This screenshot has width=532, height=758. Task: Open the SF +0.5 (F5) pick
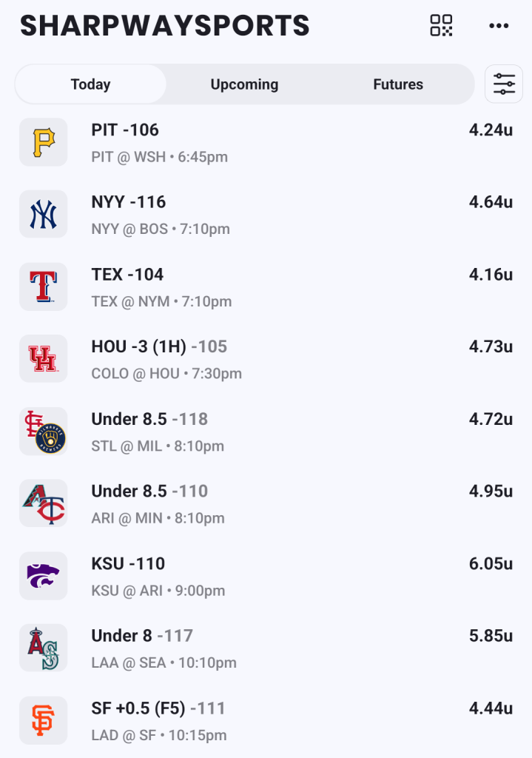coord(158,708)
